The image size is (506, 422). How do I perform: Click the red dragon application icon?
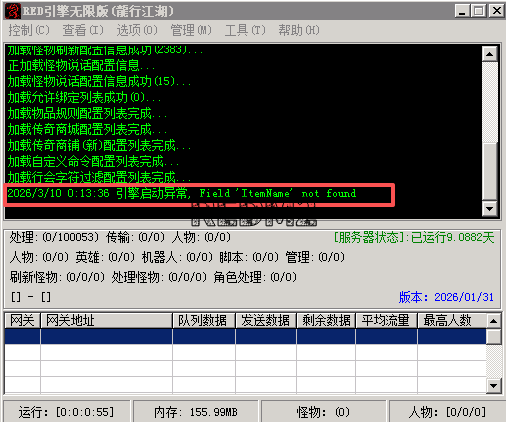coord(13,11)
